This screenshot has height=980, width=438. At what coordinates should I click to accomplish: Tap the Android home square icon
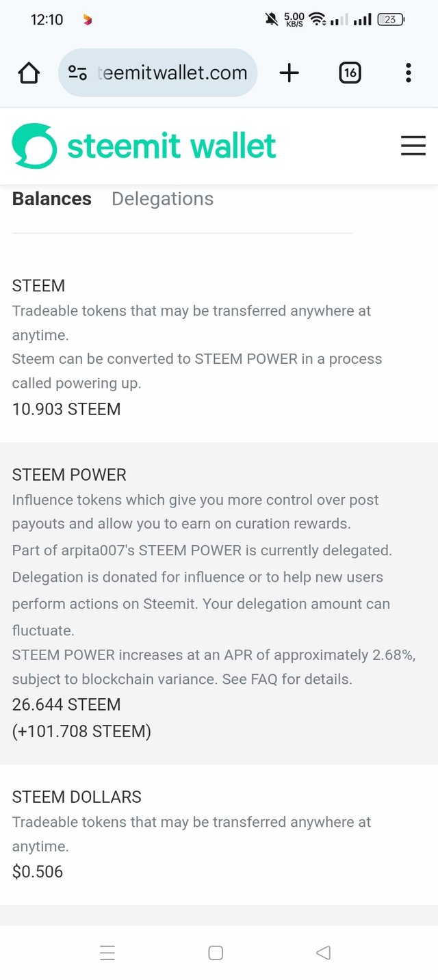216,953
